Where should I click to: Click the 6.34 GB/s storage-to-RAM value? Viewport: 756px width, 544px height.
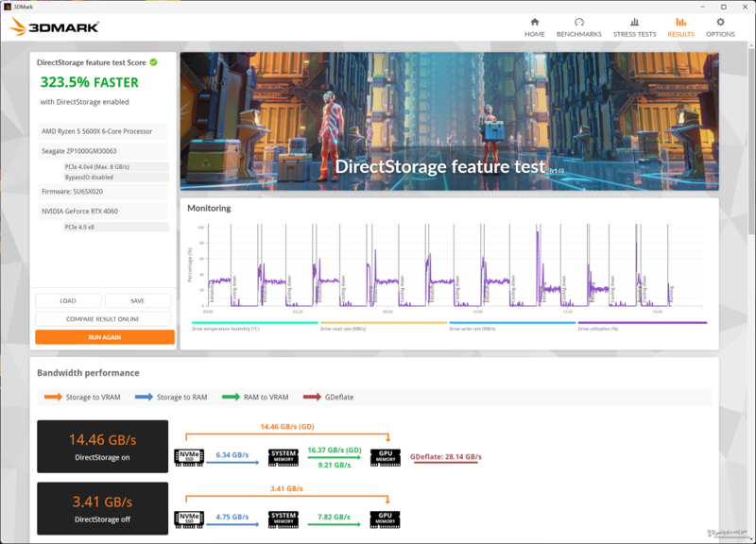point(232,455)
